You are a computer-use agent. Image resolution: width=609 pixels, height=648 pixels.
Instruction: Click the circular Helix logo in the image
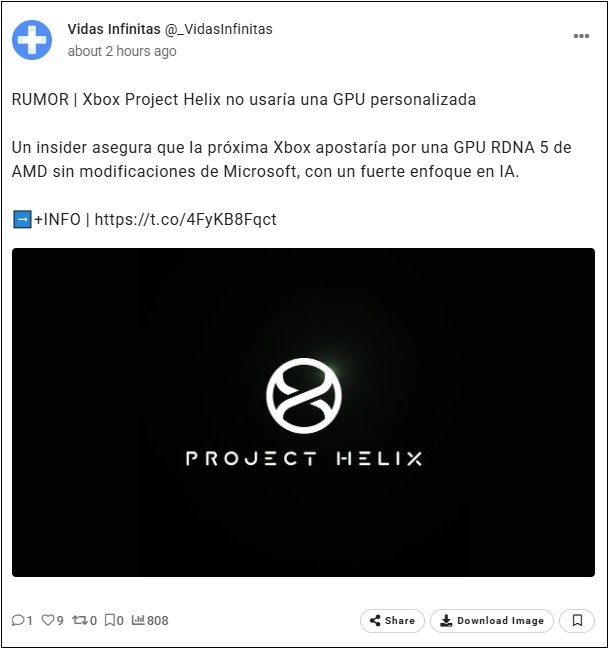tap(304, 396)
